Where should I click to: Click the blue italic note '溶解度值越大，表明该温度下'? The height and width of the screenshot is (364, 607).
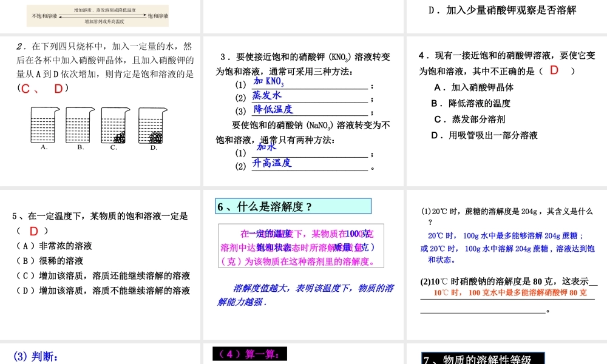[306, 295]
